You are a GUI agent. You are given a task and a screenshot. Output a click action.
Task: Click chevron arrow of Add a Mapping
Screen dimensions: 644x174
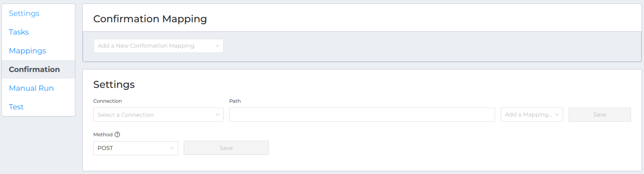pos(557,115)
